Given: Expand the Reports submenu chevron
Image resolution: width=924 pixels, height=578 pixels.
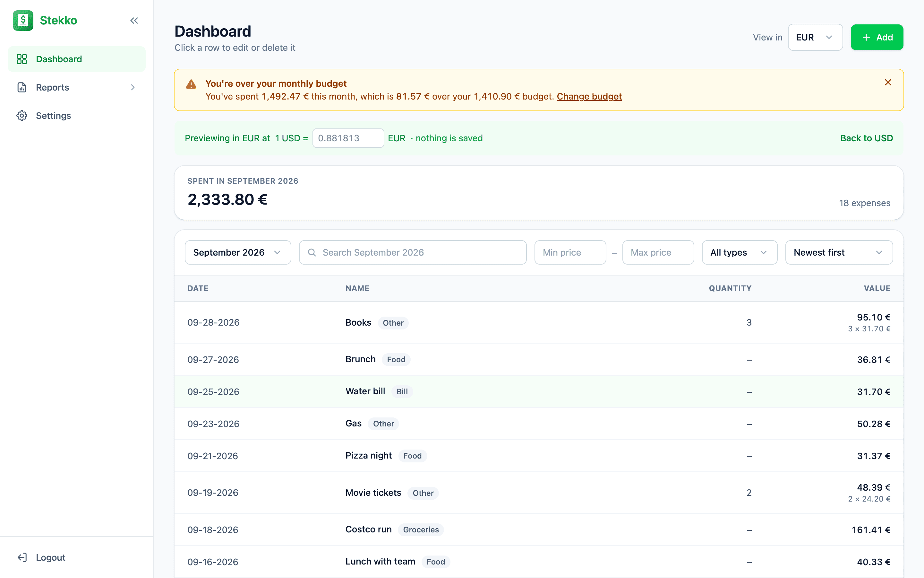Looking at the screenshot, I should pos(133,87).
